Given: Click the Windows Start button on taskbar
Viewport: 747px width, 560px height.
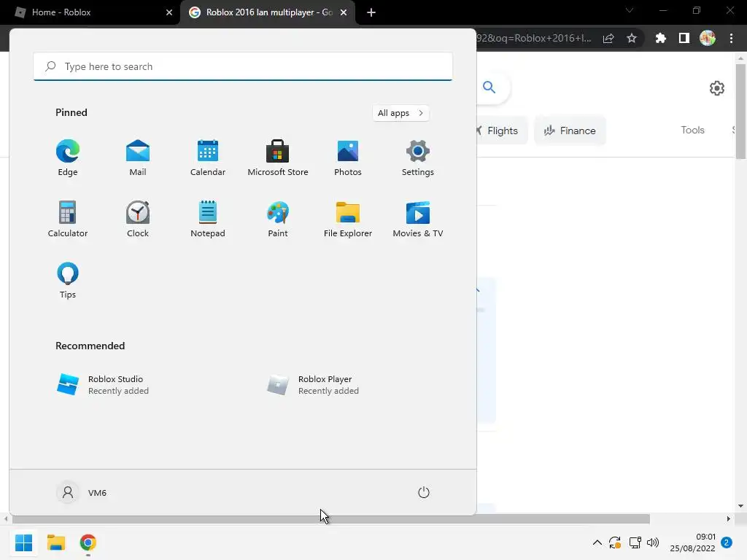Looking at the screenshot, I should [24, 542].
